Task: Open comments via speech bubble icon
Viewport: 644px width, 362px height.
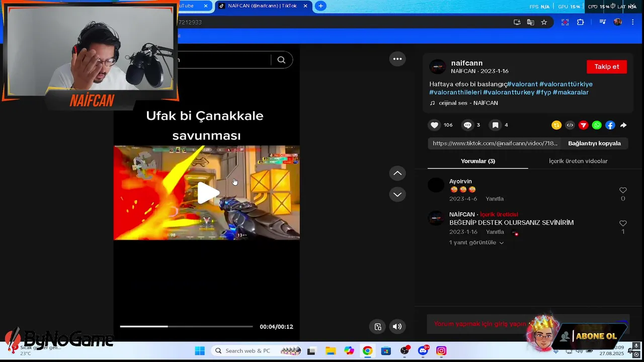Action: coord(467,125)
